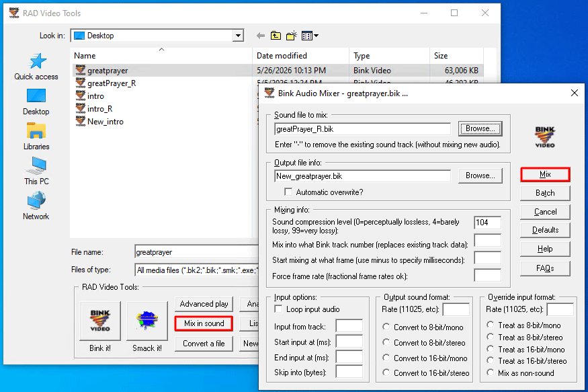This screenshot has width=588, height=392.
Task: Sort files by the Type column
Action: 389,56
